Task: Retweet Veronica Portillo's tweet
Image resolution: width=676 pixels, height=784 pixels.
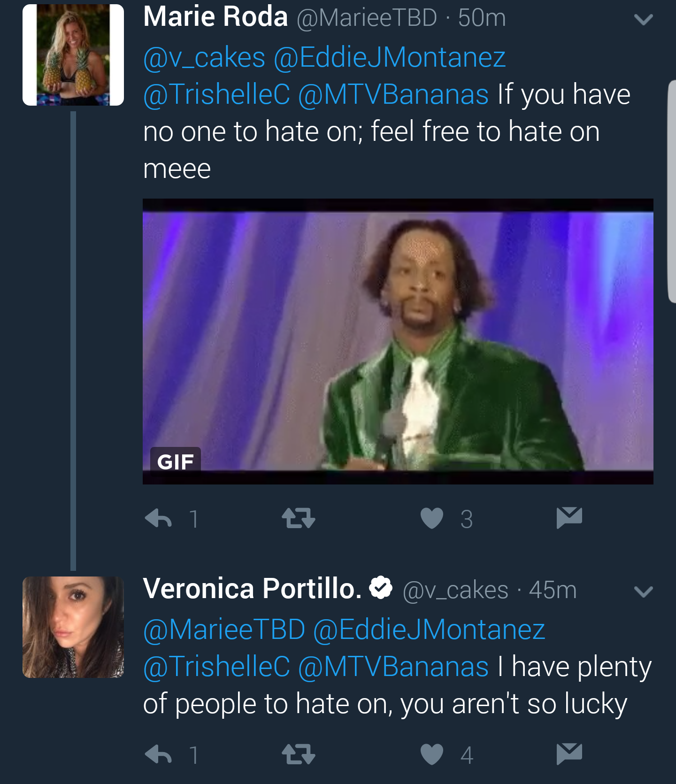Action: coord(299,755)
